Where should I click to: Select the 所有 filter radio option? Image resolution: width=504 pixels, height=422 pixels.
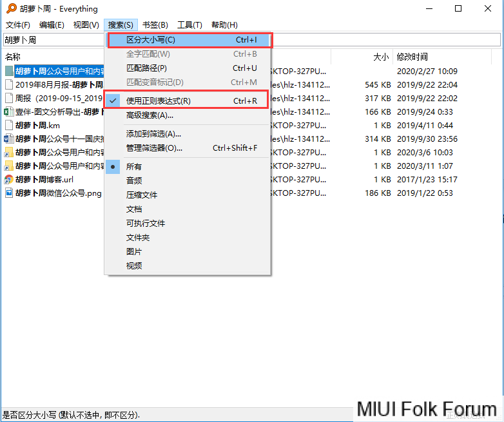pyautogui.click(x=134, y=166)
